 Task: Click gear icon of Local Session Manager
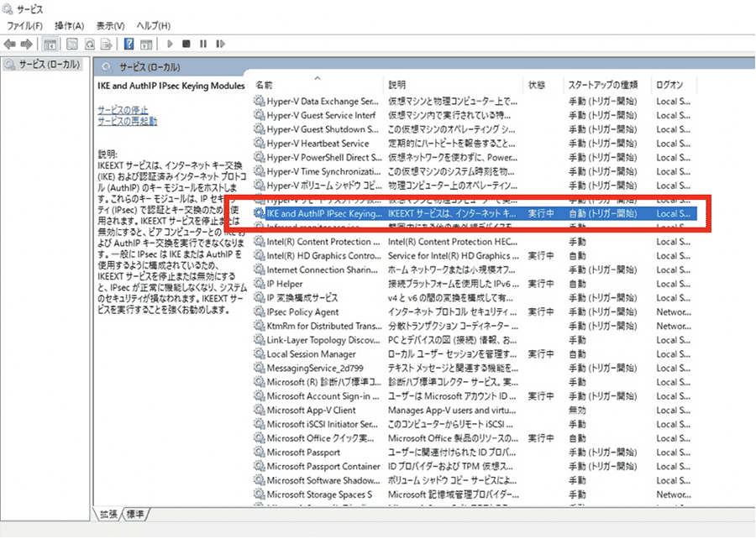[260, 353]
